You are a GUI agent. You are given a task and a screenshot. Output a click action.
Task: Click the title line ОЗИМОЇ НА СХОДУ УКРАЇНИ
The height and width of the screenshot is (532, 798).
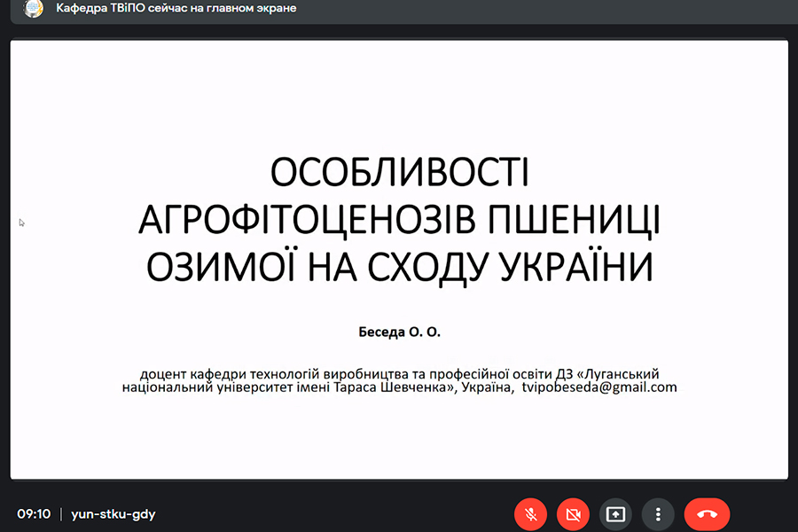(398, 266)
